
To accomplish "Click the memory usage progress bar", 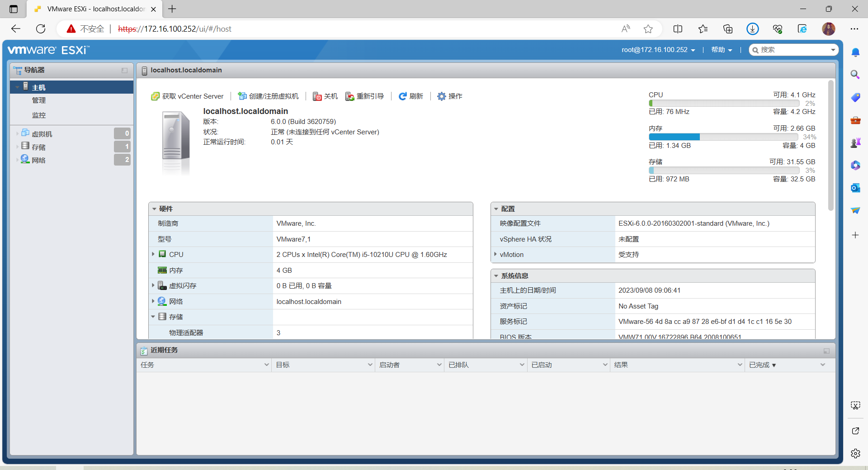I will coord(723,137).
